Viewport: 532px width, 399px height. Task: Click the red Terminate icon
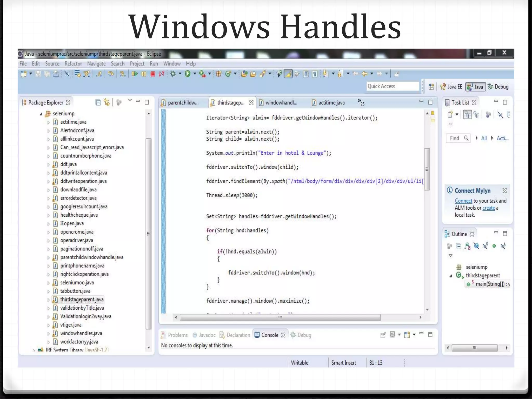pyautogui.click(x=153, y=74)
